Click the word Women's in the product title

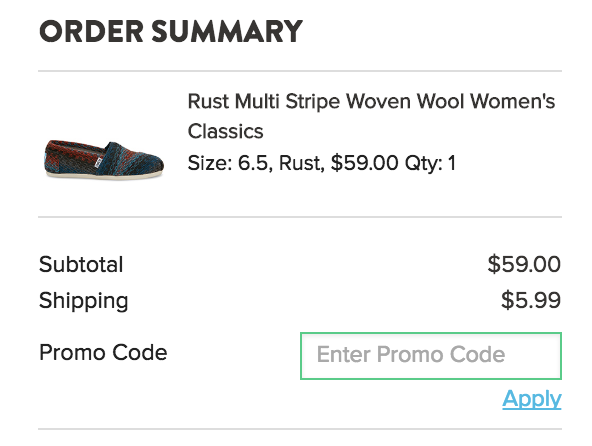(512, 101)
